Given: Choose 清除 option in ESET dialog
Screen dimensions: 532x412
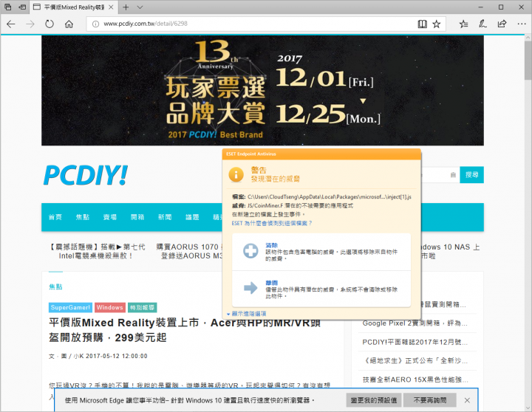Looking at the screenshot, I should coord(321,252).
